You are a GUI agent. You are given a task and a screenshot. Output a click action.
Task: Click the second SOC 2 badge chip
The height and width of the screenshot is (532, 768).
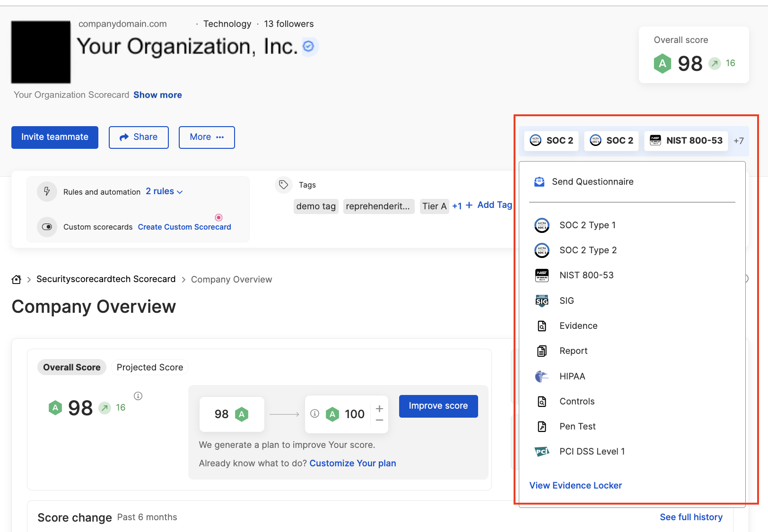click(x=611, y=141)
